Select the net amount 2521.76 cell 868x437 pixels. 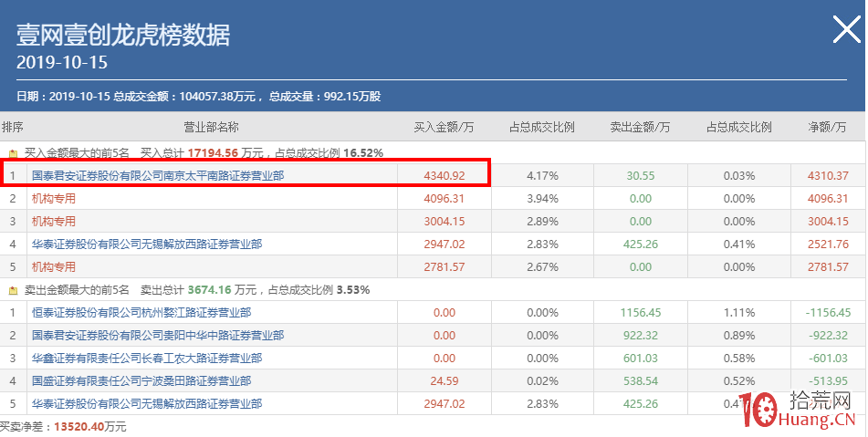click(x=828, y=244)
